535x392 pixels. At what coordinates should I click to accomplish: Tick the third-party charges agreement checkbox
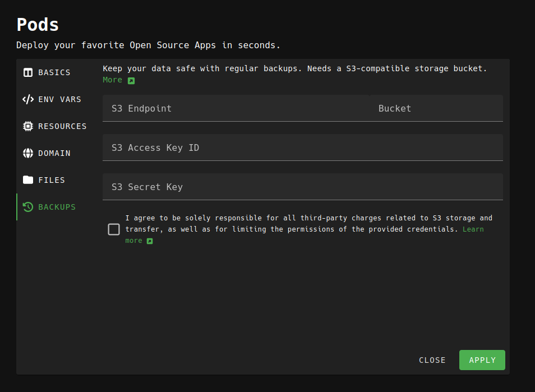click(114, 229)
